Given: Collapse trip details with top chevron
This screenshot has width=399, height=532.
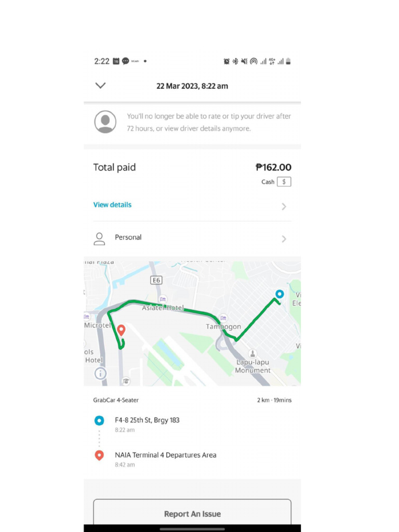Looking at the screenshot, I should 101,86.
